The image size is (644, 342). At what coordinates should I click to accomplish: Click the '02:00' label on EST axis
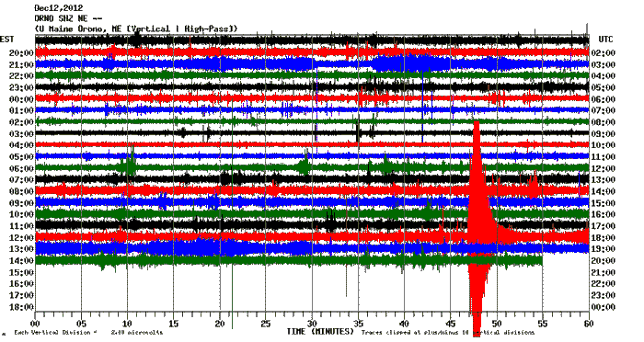click(x=21, y=122)
